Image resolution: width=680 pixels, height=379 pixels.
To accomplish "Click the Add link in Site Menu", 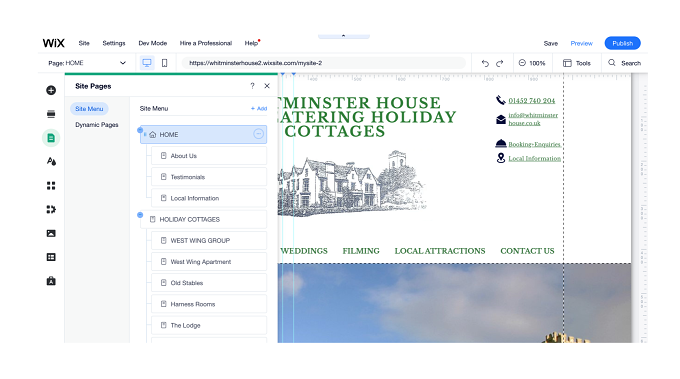I will point(259,108).
